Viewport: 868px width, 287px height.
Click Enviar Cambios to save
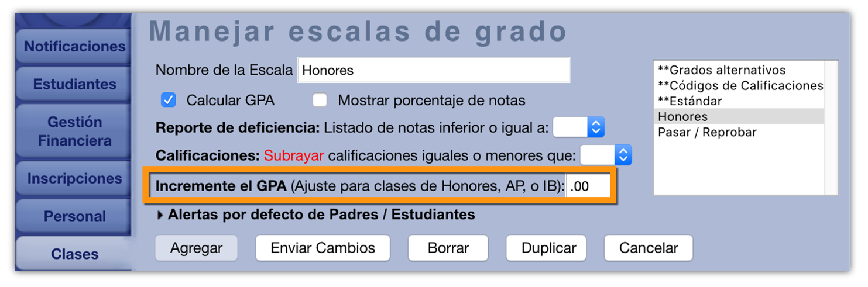point(323,248)
